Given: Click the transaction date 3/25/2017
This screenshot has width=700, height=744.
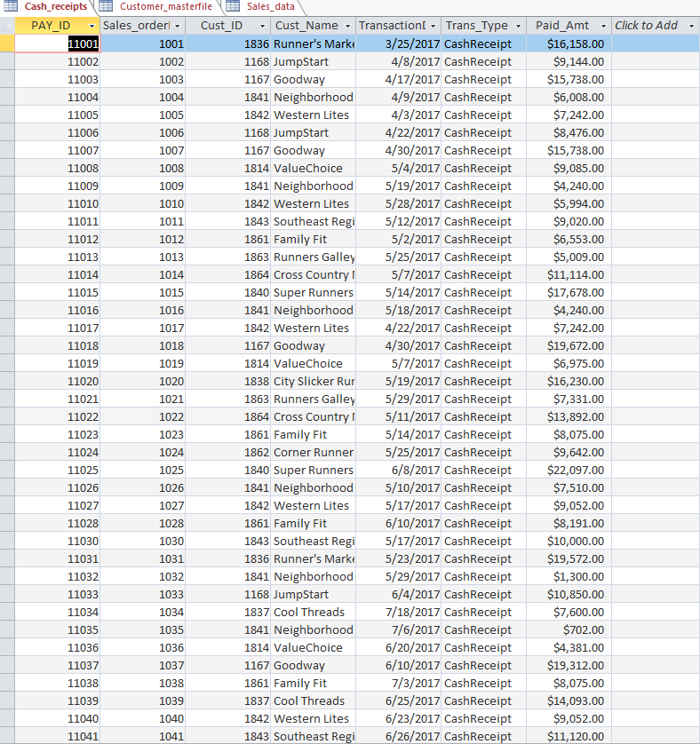Looking at the screenshot, I should click(399, 44).
